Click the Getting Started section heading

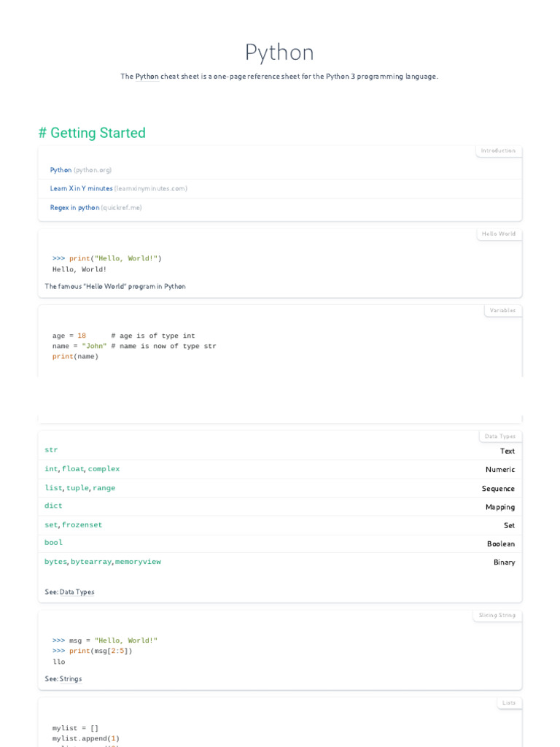pos(92,133)
